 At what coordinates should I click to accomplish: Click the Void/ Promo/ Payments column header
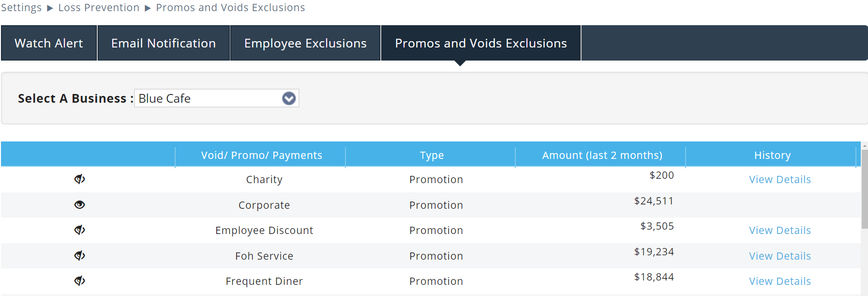pos(261,156)
